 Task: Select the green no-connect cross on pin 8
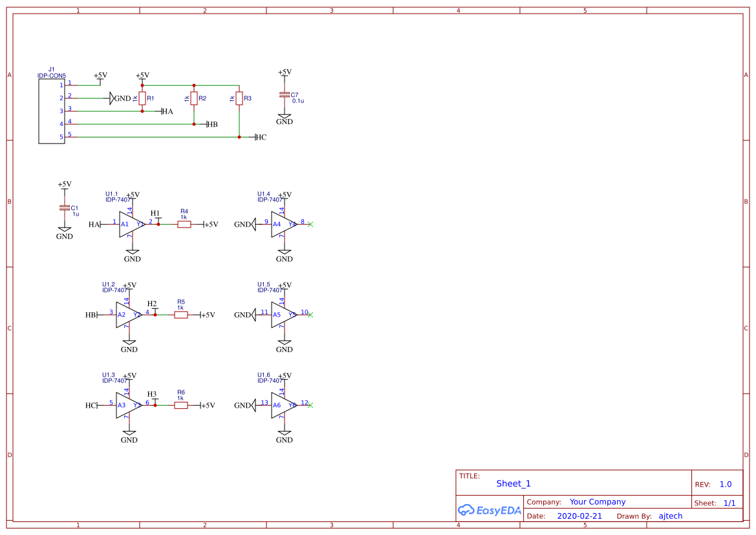coord(309,225)
